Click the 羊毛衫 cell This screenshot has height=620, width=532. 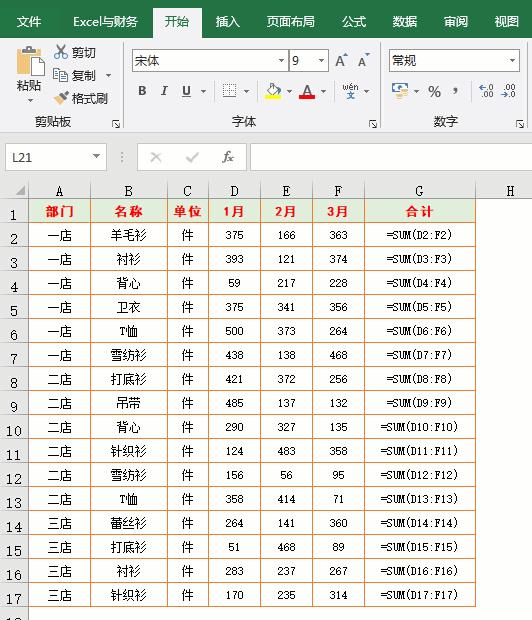[x=129, y=235]
